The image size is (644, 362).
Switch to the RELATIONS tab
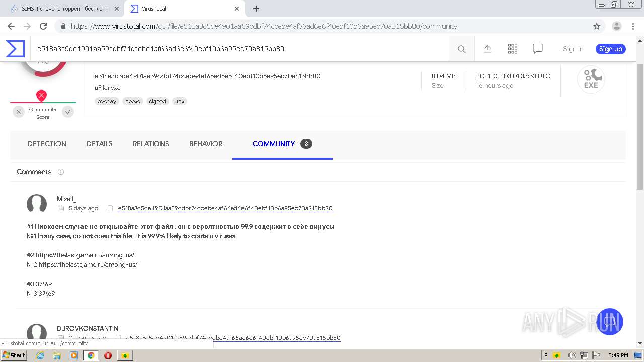[151, 144]
